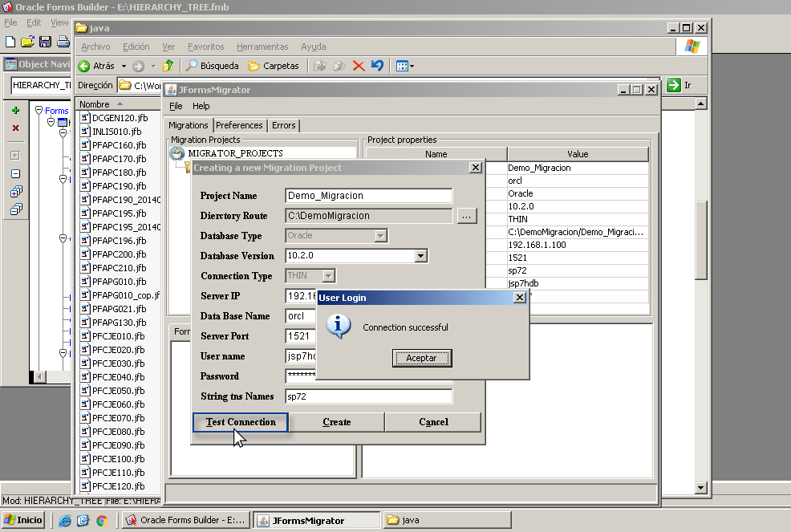Image resolution: width=791 pixels, height=532 pixels.
Task: Click the String tns Names input field
Action: [x=369, y=396]
